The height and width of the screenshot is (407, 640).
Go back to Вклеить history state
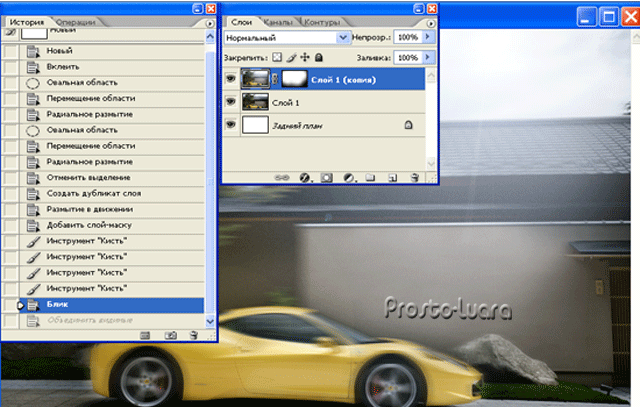click(x=112, y=67)
